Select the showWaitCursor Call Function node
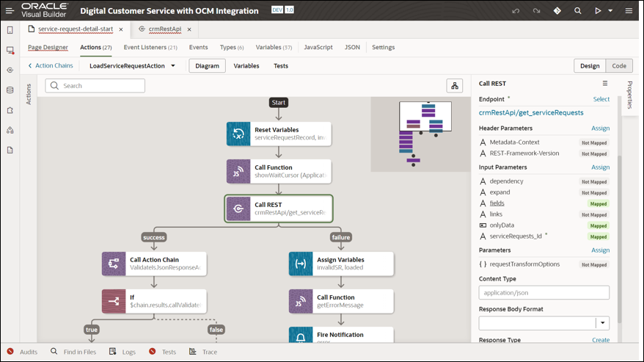This screenshot has width=644, height=362. (279, 171)
